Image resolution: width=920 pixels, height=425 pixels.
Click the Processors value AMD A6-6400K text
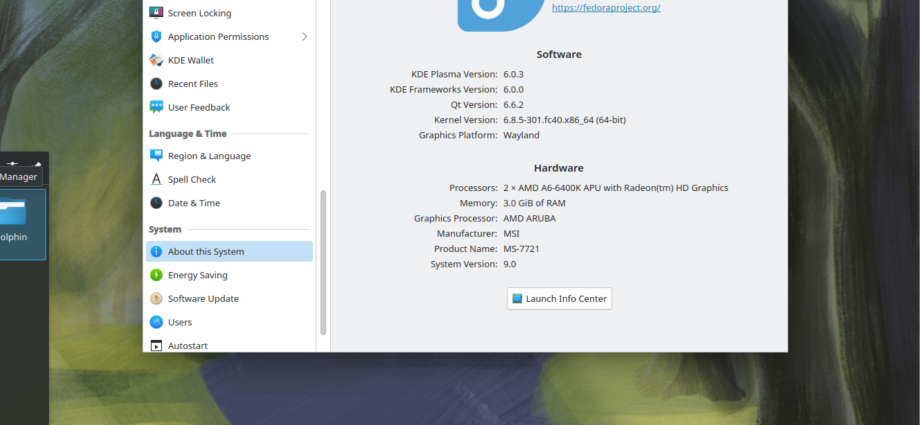[x=615, y=188]
